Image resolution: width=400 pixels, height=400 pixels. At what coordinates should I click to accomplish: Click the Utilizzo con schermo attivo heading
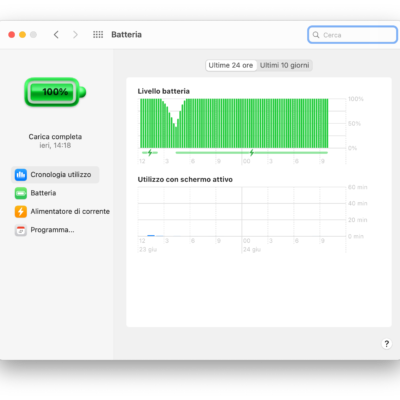(185, 179)
